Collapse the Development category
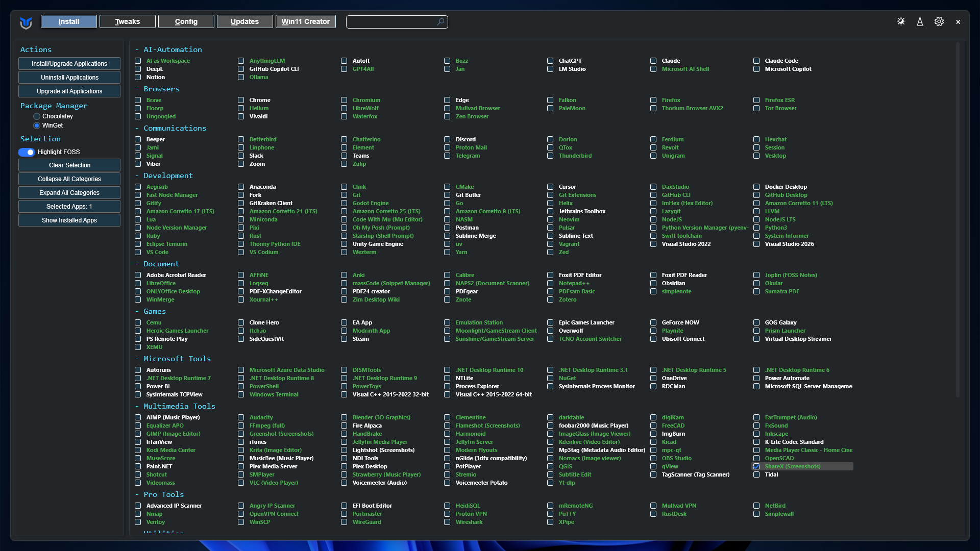Image resolution: width=980 pixels, height=551 pixels. 164,176
